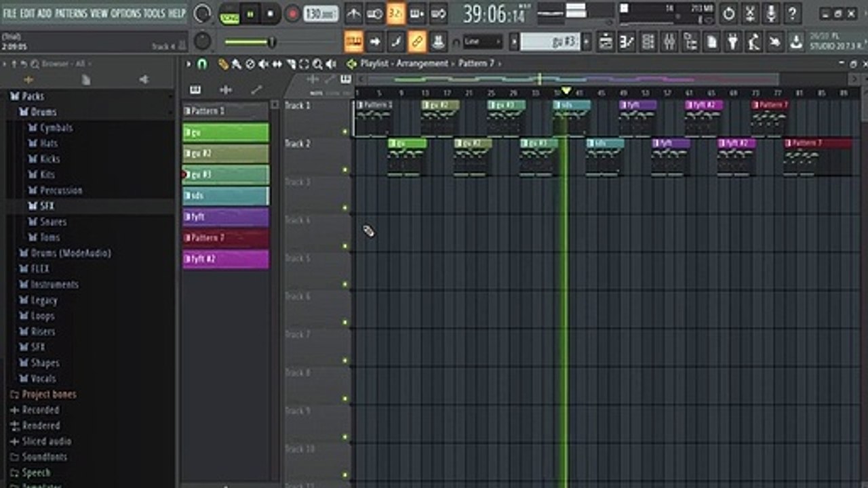Open the Mixer view
This screenshot has width=868, height=488.
point(669,42)
